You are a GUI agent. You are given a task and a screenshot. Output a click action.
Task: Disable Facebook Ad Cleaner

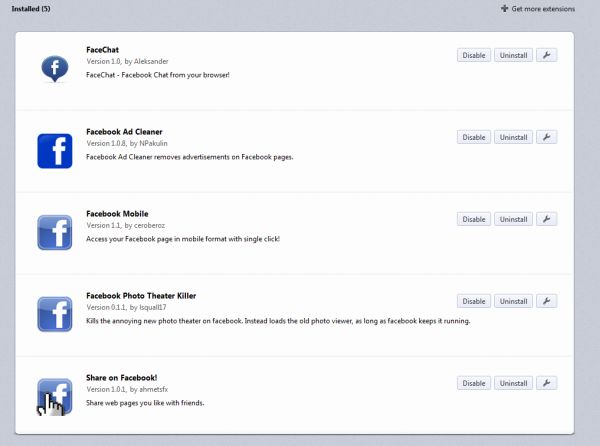pyautogui.click(x=474, y=137)
